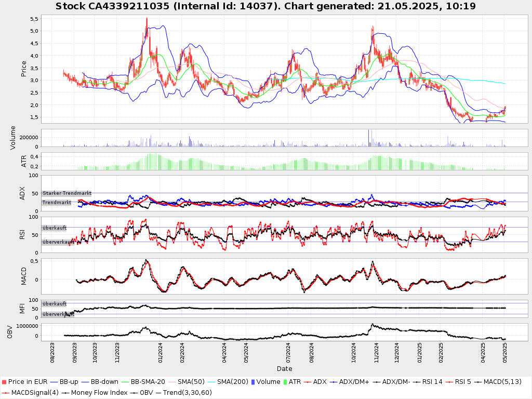This screenshot has width=532, height=399.
Task: Click the ADX y-axis title
Action: 22,193
